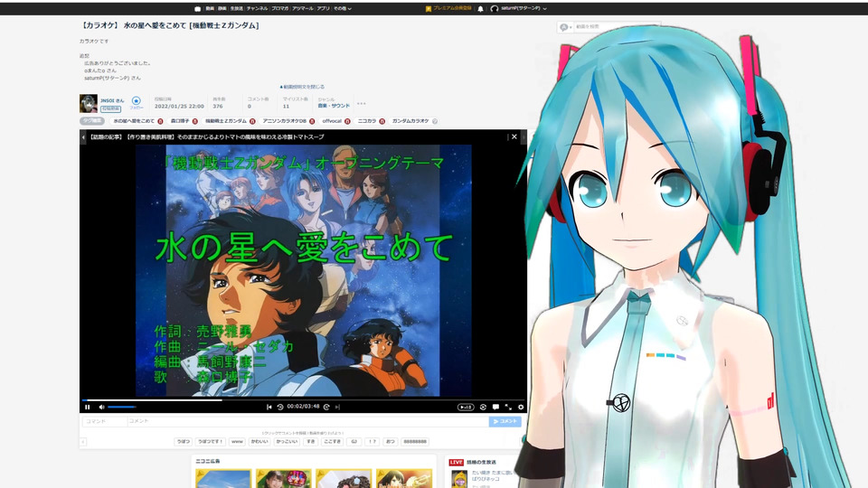Post quick comment 88888888
This screenshot has width=868, height=488.
point(415,442)
